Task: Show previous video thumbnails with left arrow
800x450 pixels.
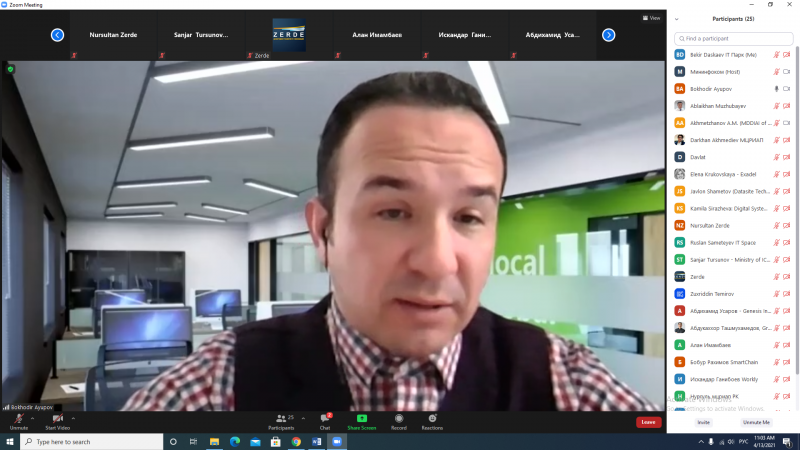Action: (57, 35)
